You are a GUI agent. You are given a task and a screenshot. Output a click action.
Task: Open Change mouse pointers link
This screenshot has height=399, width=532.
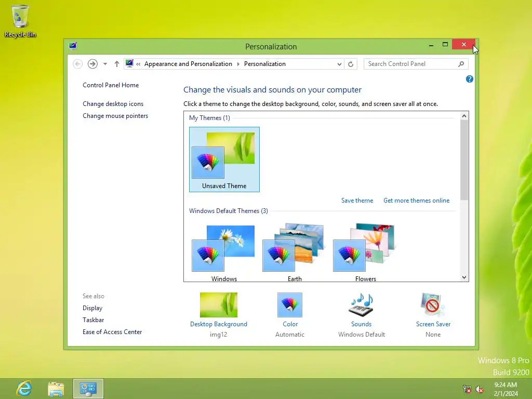[x=115, y=116]
